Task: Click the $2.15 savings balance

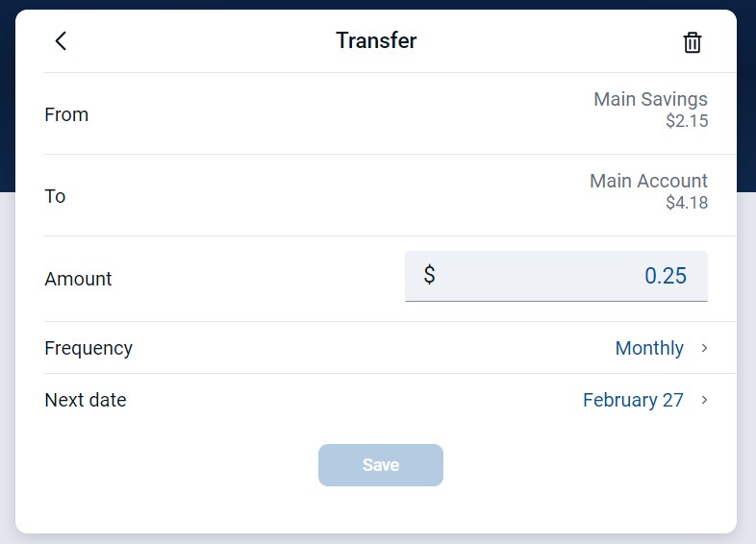Action: [x=687, y=121]
